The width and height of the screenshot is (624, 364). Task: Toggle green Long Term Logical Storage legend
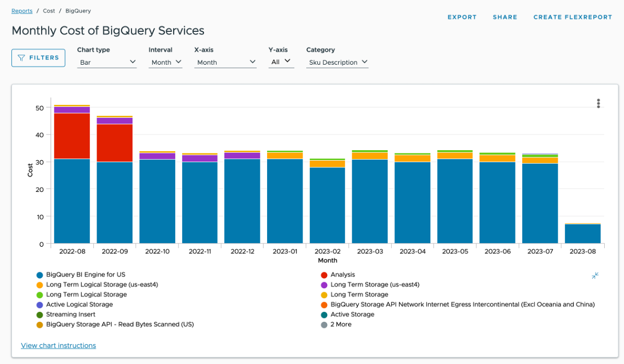pyautogui.click(x=81, y=295)
